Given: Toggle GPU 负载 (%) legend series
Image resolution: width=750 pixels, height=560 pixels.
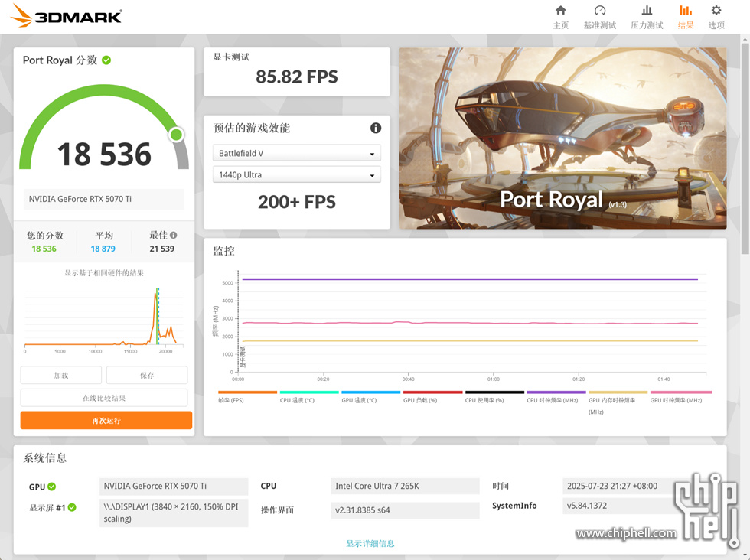Looking at the screenshot, I should click(432, 397).
